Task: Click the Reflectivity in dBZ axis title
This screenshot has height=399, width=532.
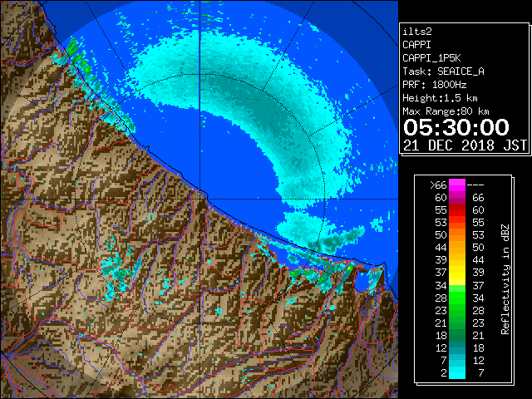Action: coord(505,279)
